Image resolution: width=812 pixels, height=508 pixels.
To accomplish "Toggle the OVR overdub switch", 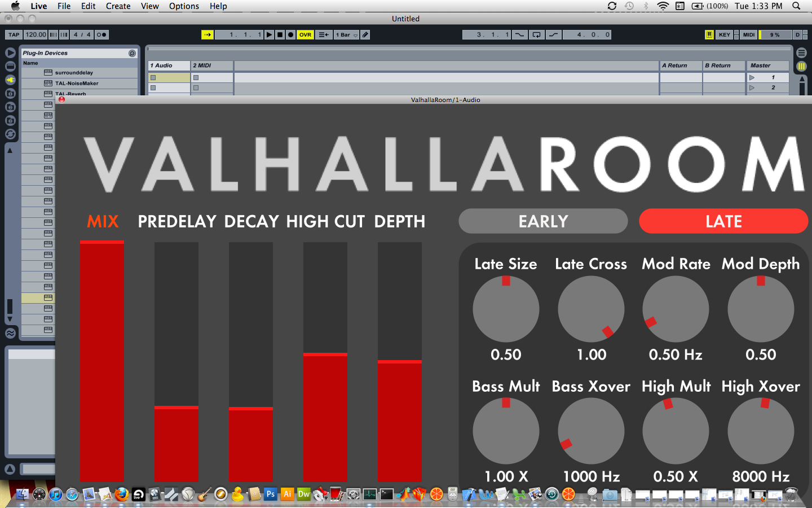I will pos(305,34).
